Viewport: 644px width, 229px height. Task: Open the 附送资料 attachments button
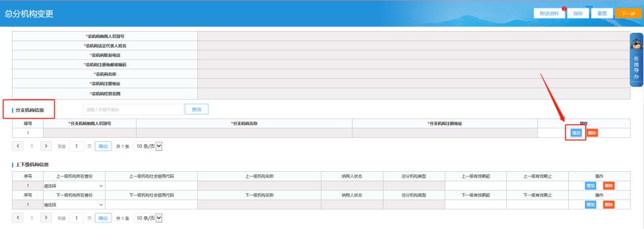click(x=549, y=13)
